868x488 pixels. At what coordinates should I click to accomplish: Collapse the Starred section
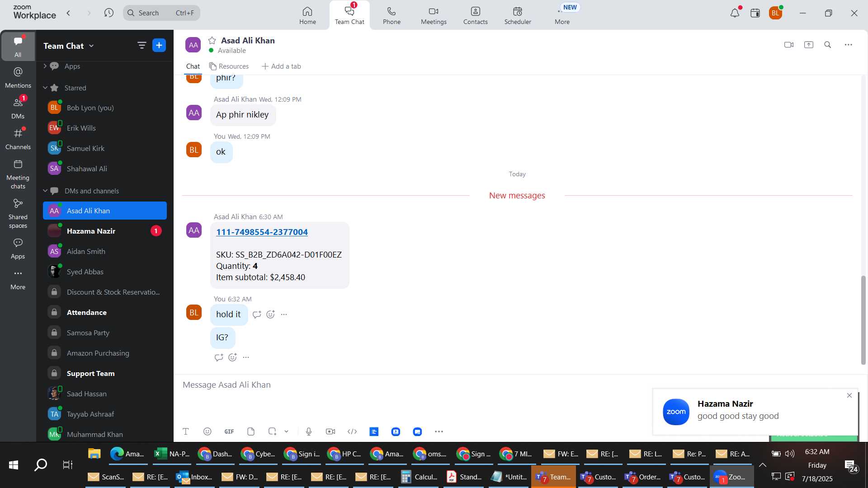point(45,88)
